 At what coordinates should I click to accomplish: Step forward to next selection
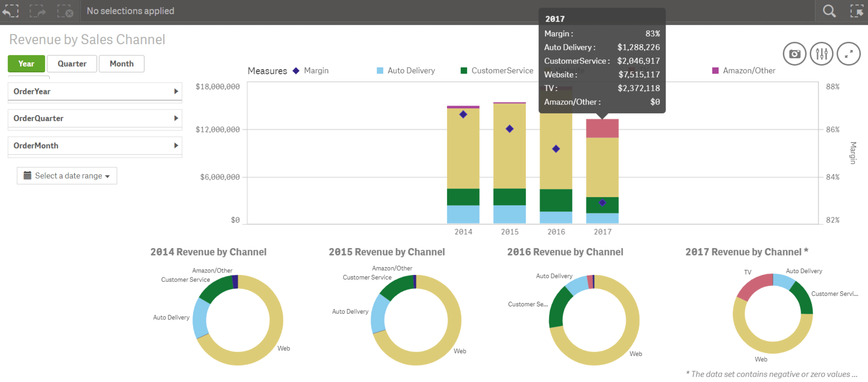coord(38,11)
